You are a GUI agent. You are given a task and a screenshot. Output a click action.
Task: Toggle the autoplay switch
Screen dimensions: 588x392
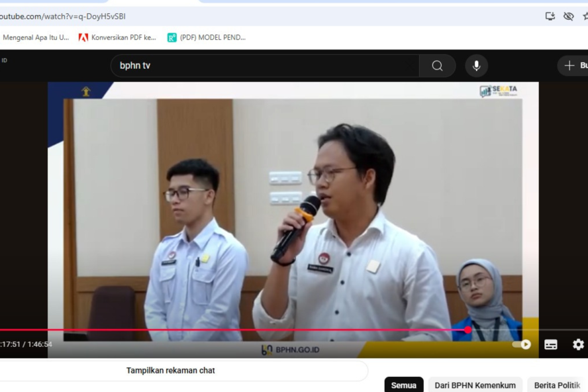[522, 344]
